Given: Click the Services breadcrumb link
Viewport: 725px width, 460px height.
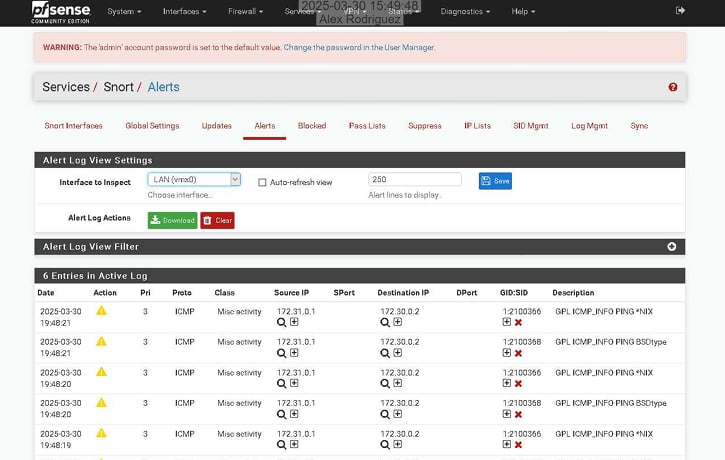Looking at the screenshot, I should 66,87.
